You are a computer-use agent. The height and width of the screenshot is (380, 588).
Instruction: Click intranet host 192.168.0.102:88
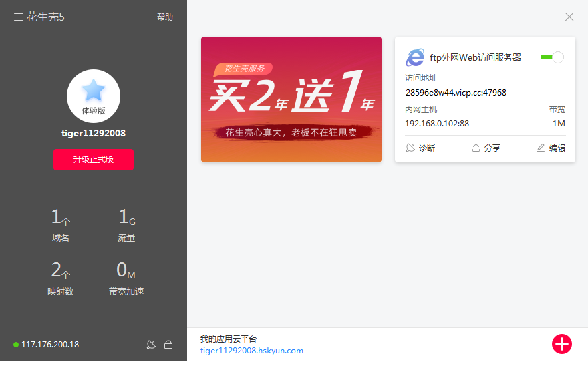(437, 124)
